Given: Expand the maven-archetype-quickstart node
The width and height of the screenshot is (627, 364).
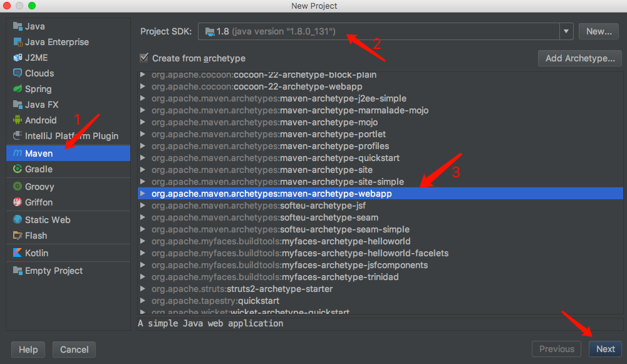Looking at the screenshot, I should pos(142,158).
